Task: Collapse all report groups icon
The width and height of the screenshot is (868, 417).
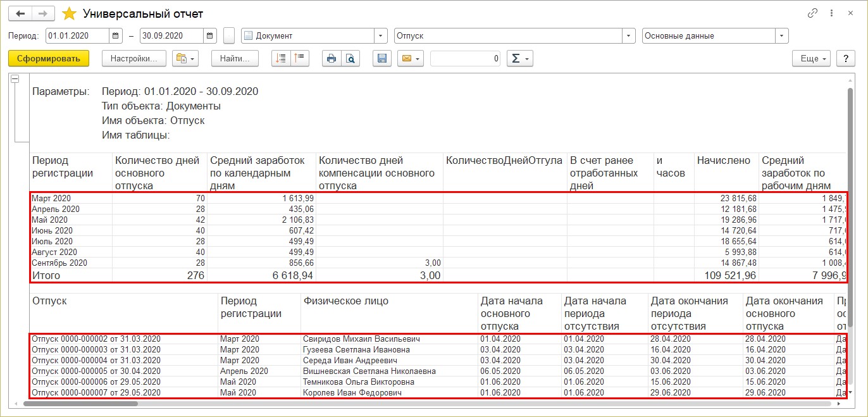Action: pyautogui.click(x=299, y=58)
